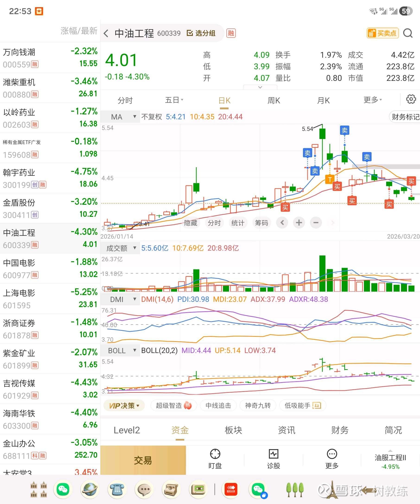This screenshot has height=504, width=420.
Task: Zoom out the K-line chart with minus
Action: [316, 223]
